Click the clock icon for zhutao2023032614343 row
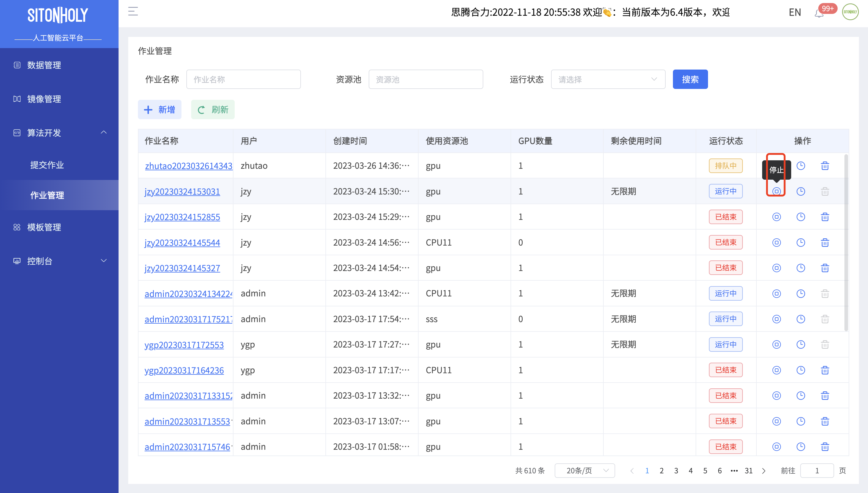This screenshot has width=868, height=493. click(x=801, y=165)
